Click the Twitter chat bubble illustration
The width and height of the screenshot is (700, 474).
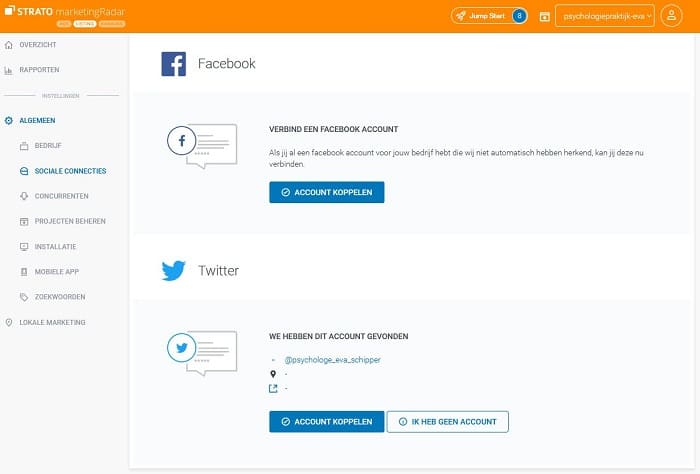202,353
